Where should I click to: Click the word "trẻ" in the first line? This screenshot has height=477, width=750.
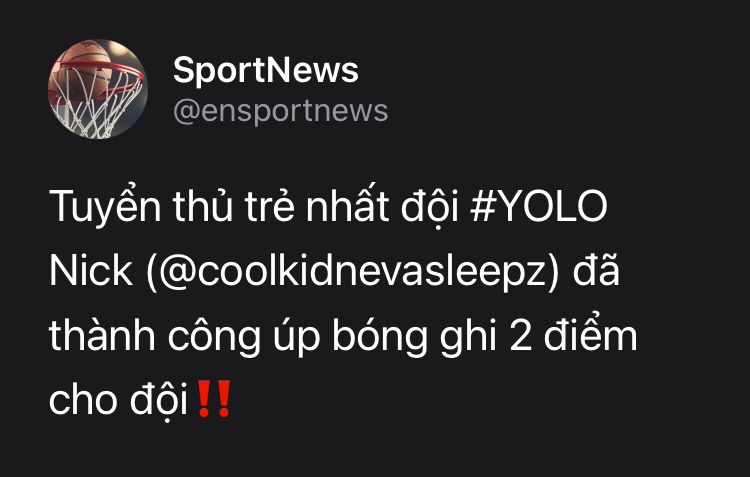pyautogui.click(x=269, y=205)
